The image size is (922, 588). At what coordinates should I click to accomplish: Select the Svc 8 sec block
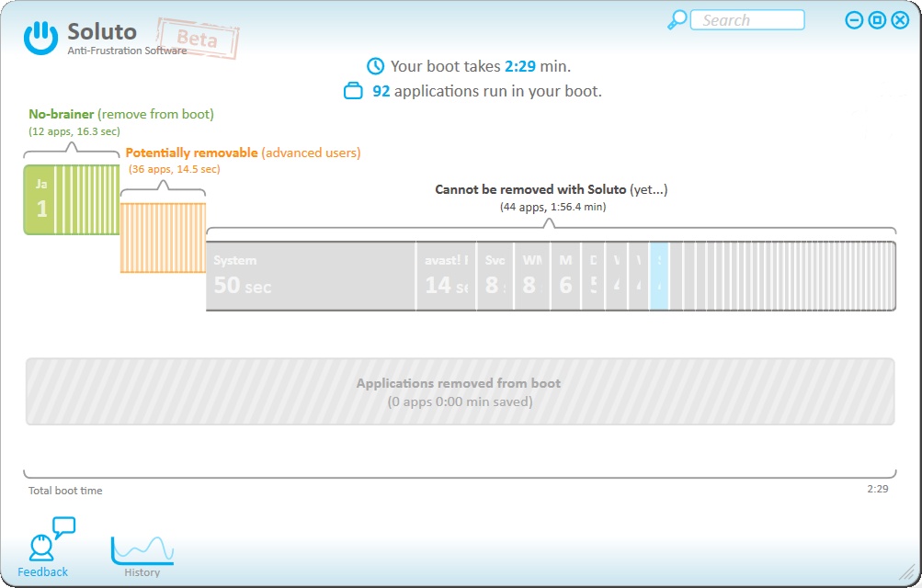[x=495, y=276]
